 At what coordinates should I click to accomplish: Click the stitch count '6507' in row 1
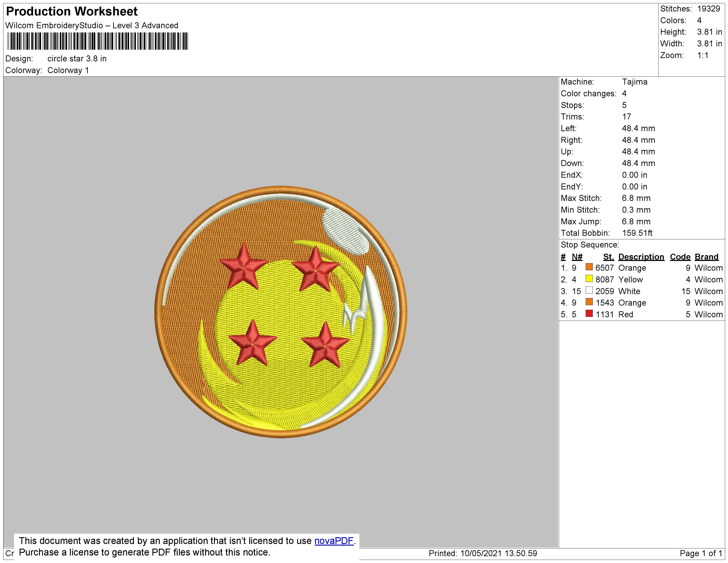pos(604,268)
